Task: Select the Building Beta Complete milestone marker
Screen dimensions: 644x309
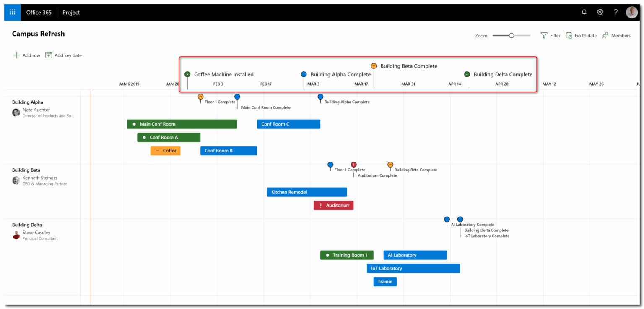Action: tap(374, 65)
